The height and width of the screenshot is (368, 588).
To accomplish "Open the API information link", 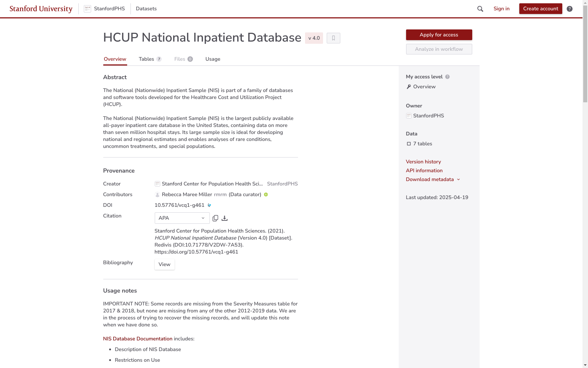I will point(424,171).
